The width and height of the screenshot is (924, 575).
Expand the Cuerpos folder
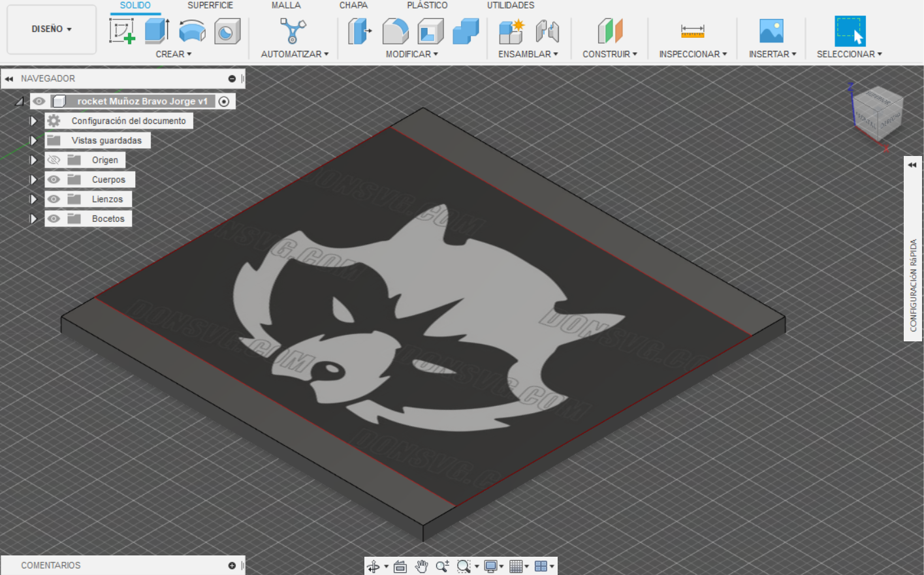33,179
